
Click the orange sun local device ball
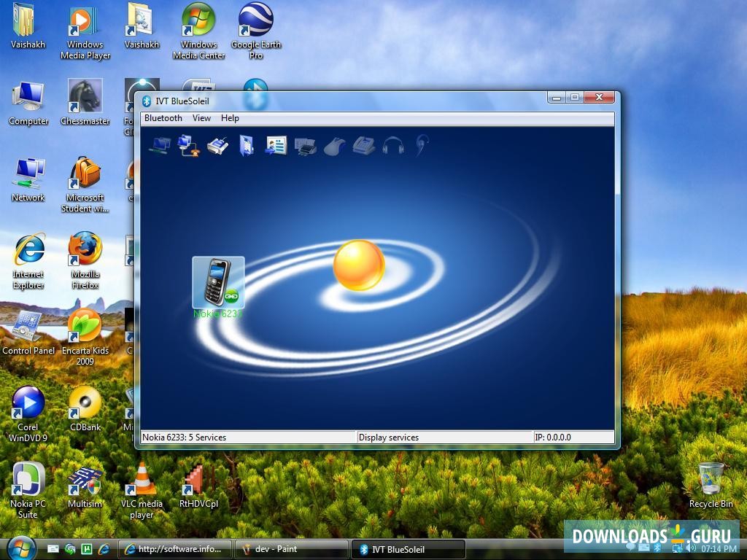[359, 265]
